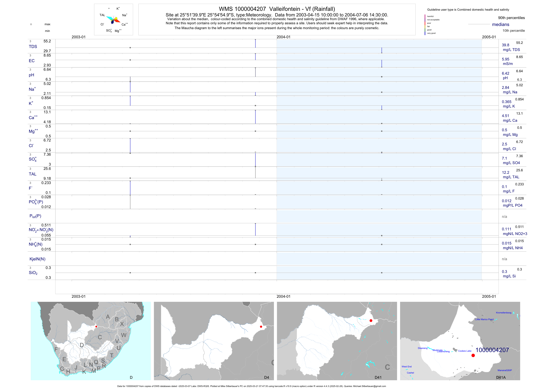This screenshot has width=554, height=392.
Task: Click the red dot on D41 catchment map
Action: [371, 321]
